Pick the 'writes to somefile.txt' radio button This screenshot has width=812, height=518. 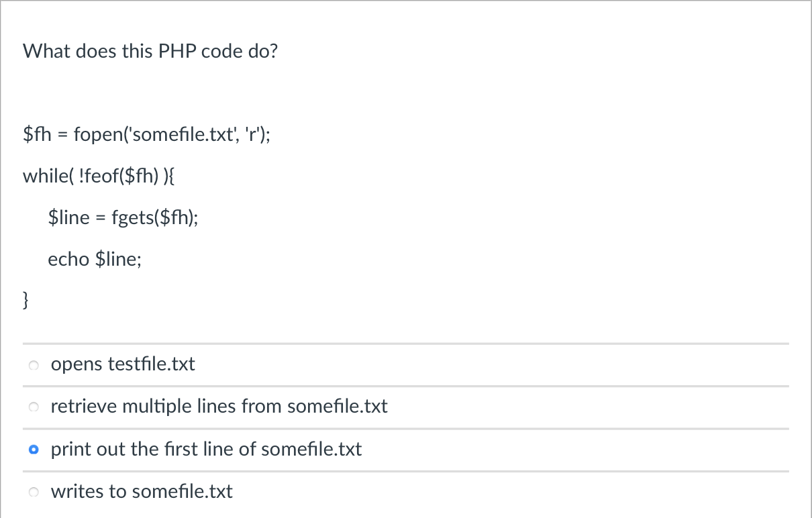click(34, 491)
